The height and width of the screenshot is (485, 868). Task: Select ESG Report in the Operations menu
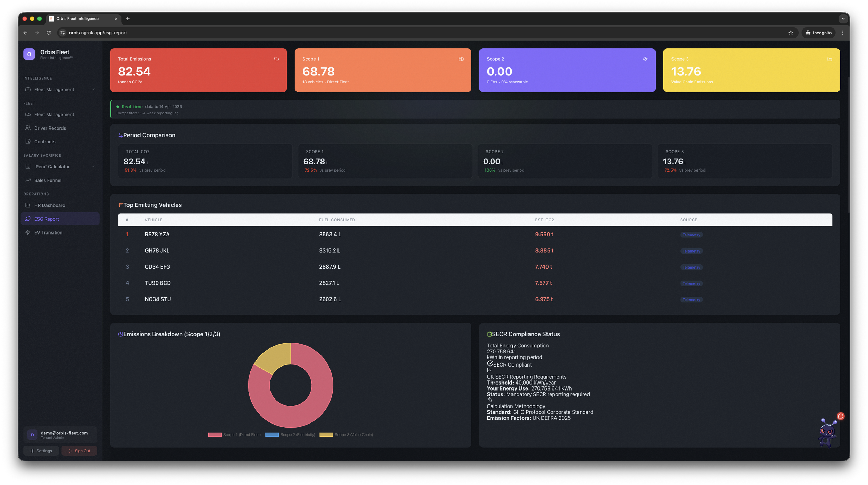47,219
